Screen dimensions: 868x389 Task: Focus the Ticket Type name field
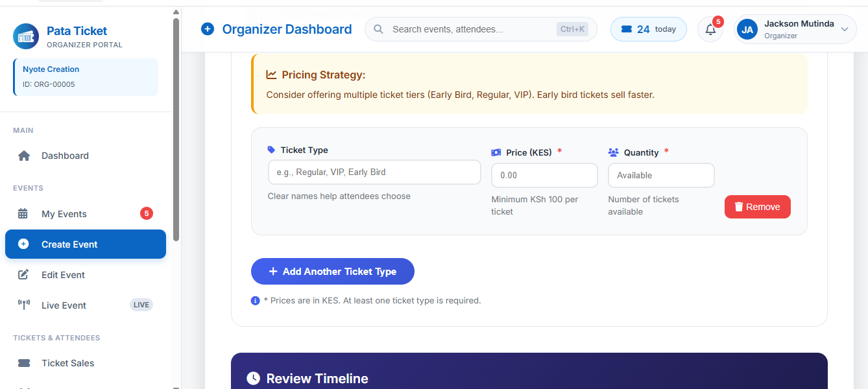tap(374, 172)
